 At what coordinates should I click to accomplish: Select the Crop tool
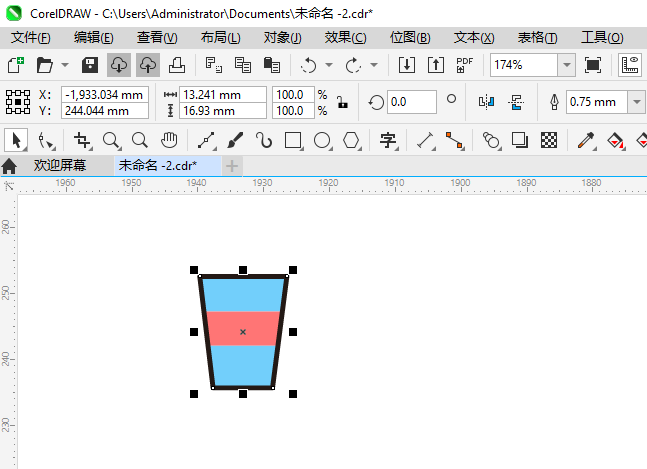click(82, 140)
